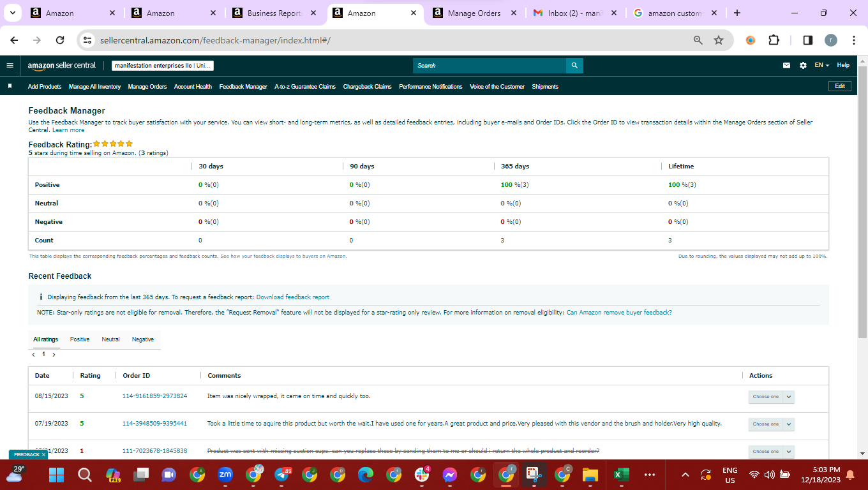Open the Chrome three-dot menu
The width and height of the screenshot is (868, 490).
pos(854,40)
